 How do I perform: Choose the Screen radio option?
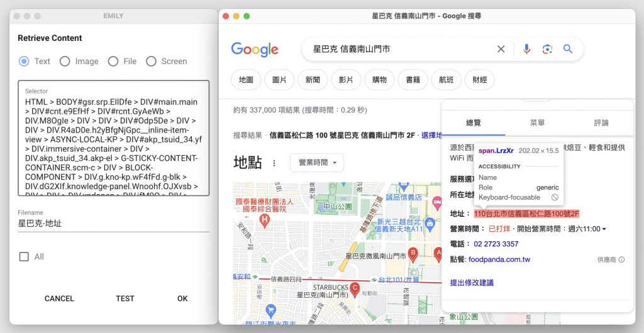pos(151,62)
